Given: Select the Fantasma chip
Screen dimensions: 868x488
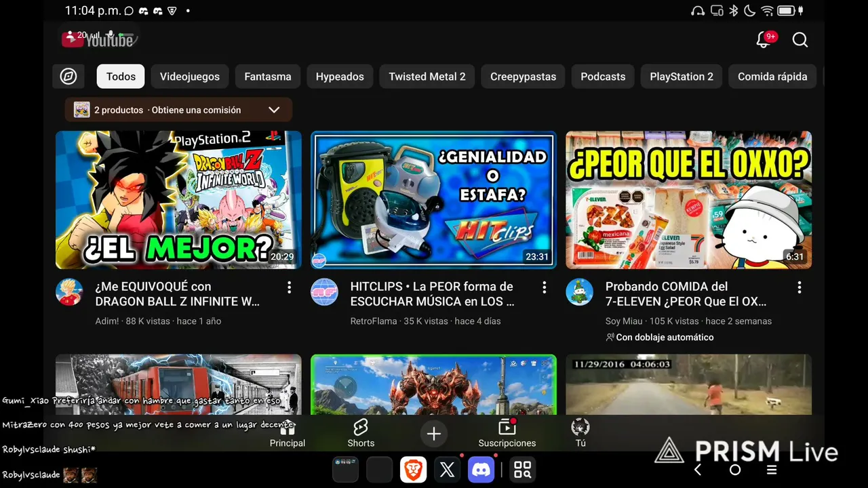Looking at the screenshot, I should click(x=268, y=77).
